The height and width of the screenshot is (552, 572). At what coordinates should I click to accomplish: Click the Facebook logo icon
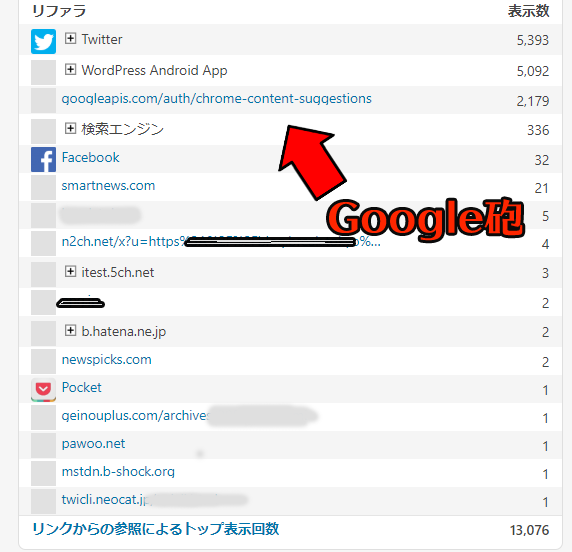pyautogui.click(x=43, y=159)
